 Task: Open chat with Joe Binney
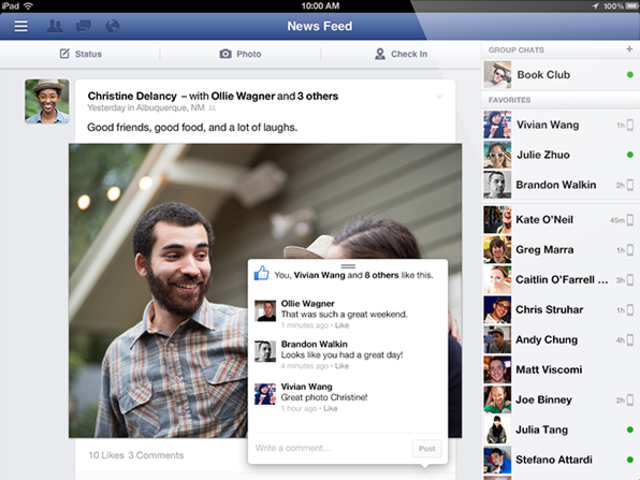tap(560, 400)
